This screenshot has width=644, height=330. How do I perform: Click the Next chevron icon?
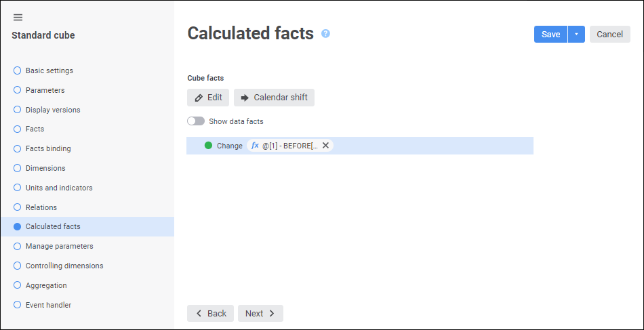point(272,314)
